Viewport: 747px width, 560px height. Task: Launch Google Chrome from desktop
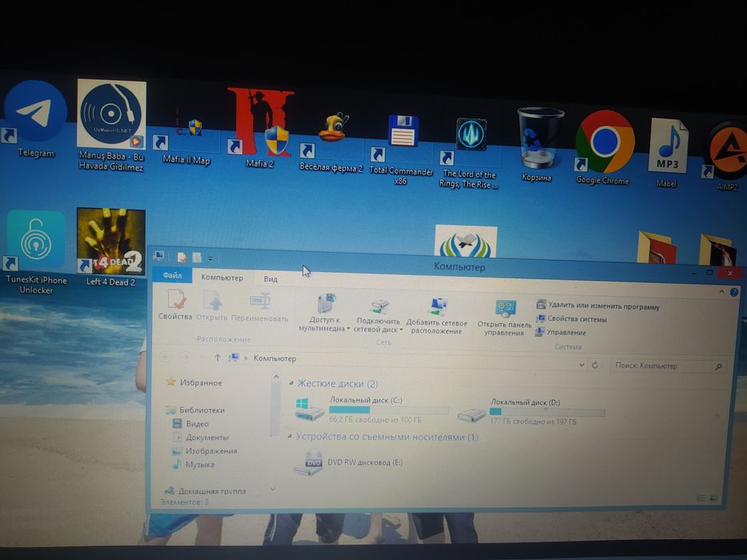(x=603, y=148)
